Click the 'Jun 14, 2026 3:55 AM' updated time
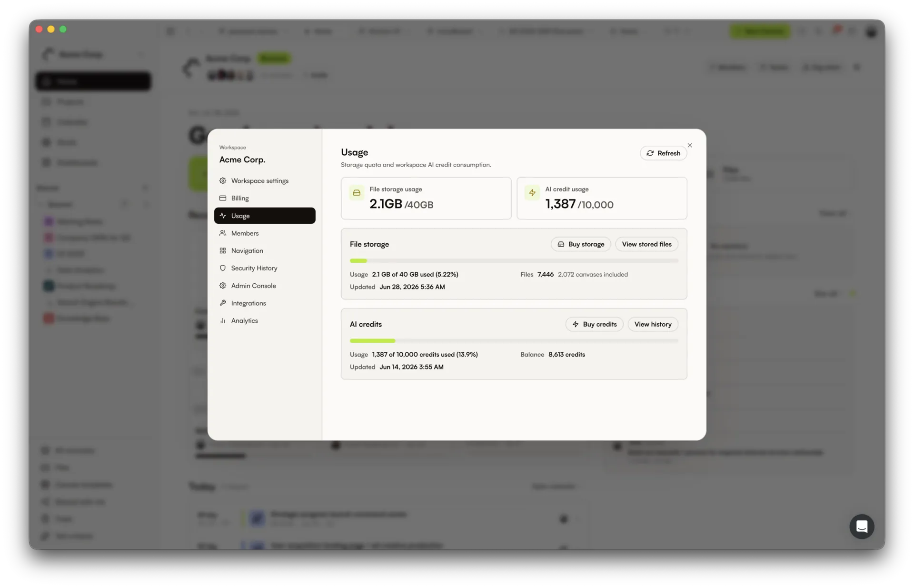 click(x=411, y=367)
